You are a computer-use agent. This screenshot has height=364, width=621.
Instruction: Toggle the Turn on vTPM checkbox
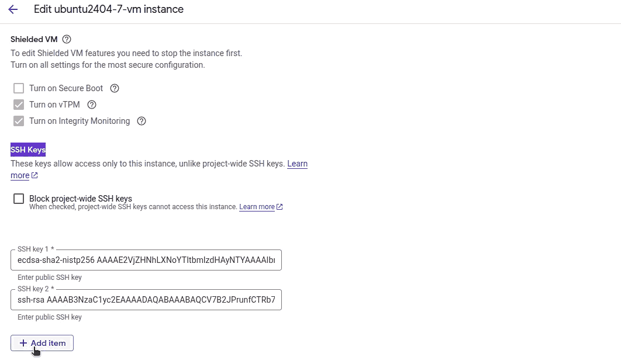(x=19, y=105)
